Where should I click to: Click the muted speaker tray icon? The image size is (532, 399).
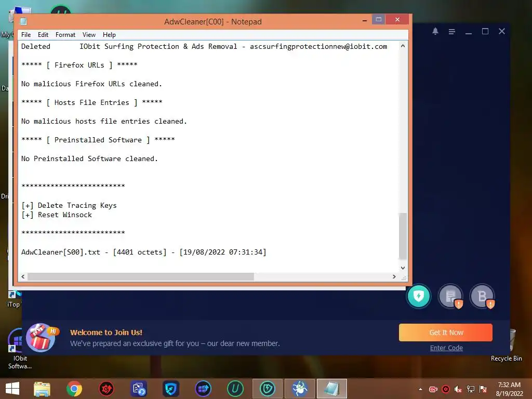pos(458,389)
